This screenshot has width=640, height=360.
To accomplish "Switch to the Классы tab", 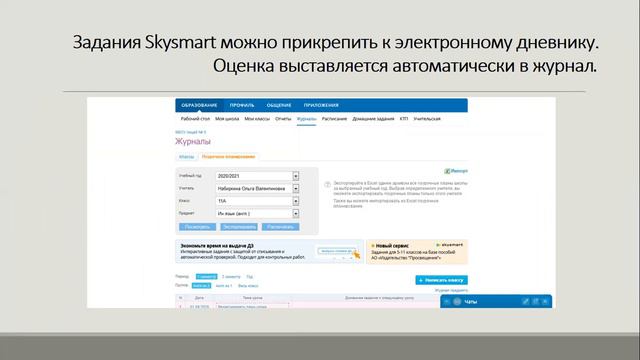I will [187, 157].
